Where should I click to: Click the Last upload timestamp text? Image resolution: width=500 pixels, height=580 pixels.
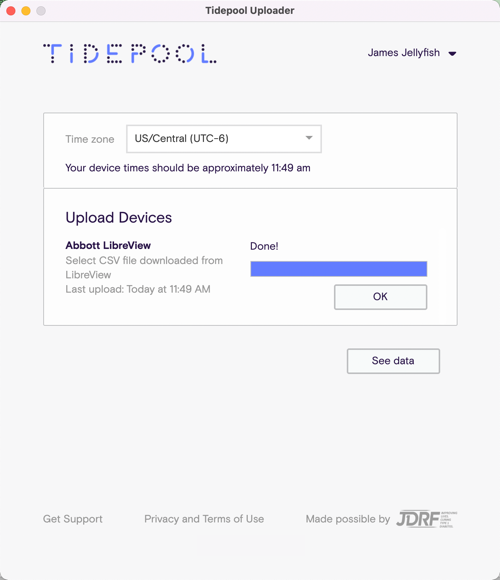pyautogui.click(x=138, y=289)
